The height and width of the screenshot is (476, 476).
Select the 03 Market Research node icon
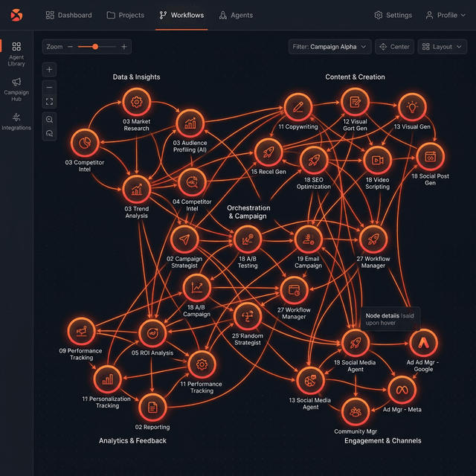(136, 102)
